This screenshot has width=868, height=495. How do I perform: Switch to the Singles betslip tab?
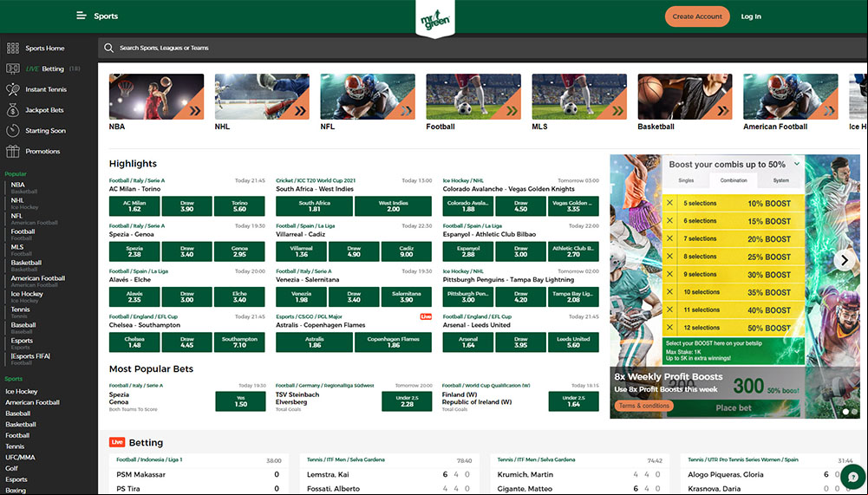point(686,180)
